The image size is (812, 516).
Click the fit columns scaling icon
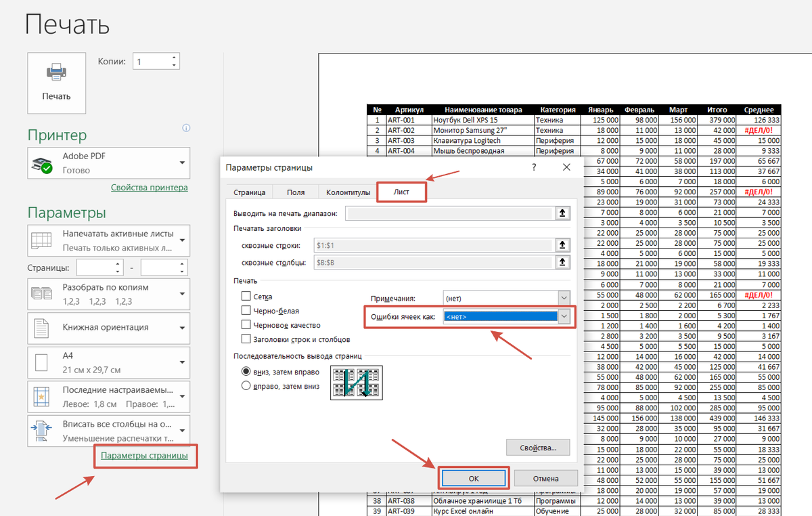point(42,431)
